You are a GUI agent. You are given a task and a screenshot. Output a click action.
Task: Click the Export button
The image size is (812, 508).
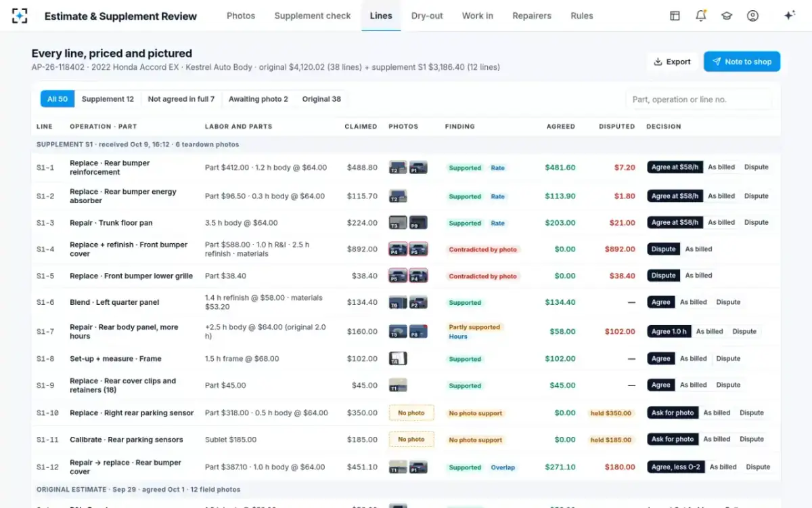672,62
